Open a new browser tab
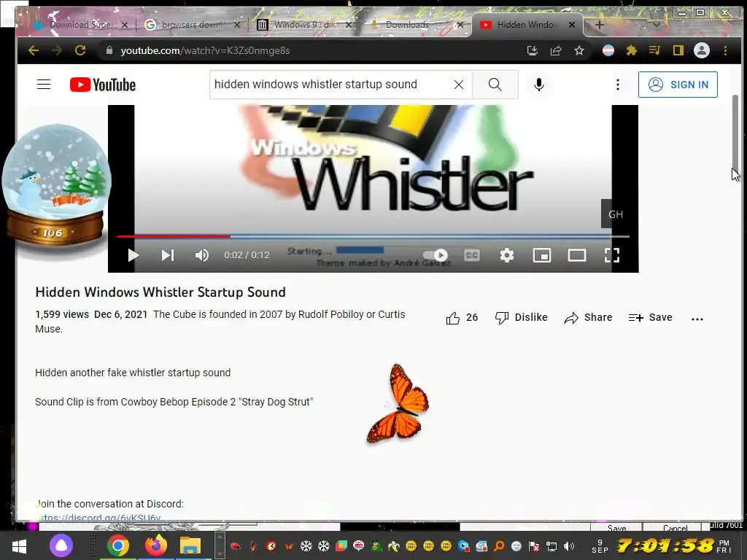This screenshot has height=560, width=747. pyautogui.click(x=600, y=25)
